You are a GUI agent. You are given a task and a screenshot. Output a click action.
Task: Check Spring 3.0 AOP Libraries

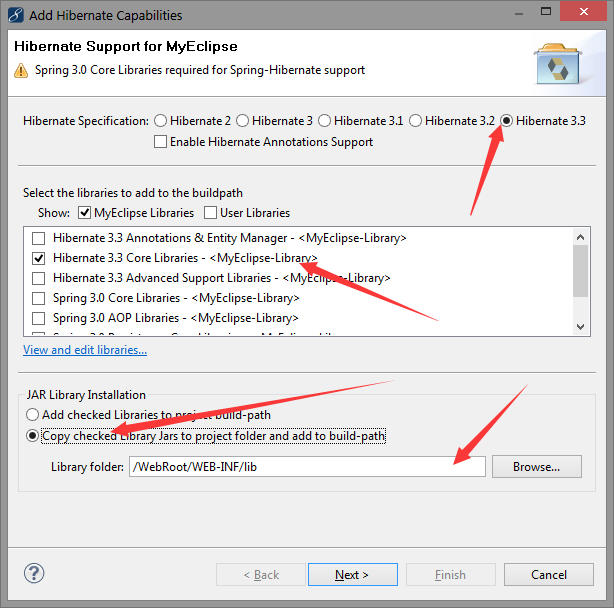coord(38,318)
